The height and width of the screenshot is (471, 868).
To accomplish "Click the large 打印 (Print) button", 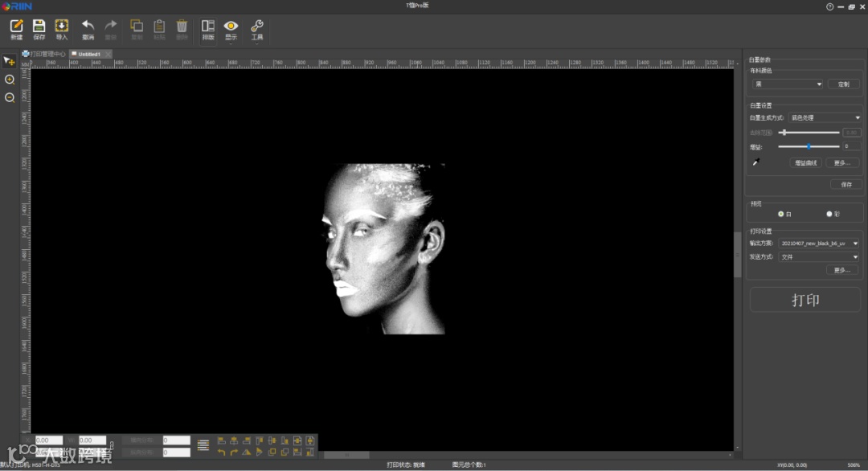I will pos(805,300).
